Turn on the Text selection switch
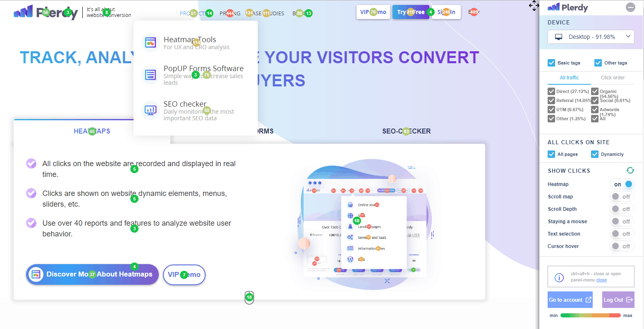This screenshot has height=329, width=644. (x=622, y=234)
